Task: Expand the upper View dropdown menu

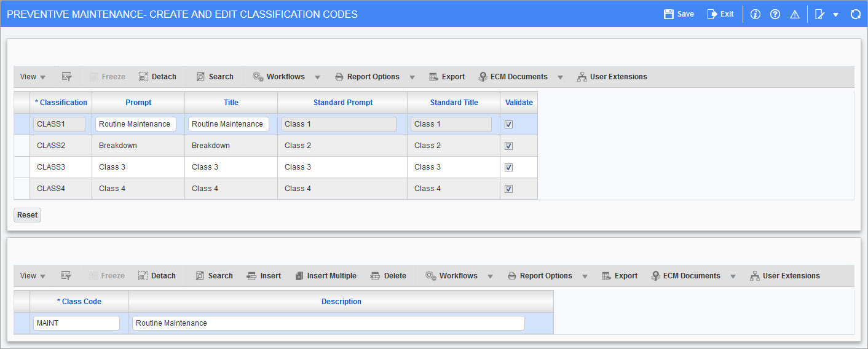Action: point(33,77)
